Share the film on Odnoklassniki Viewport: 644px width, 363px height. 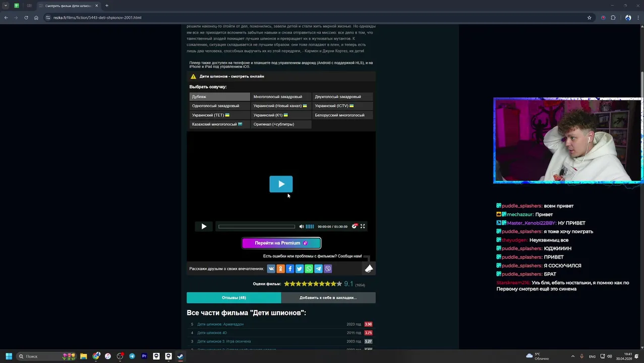pyautogui.click(x=280, y=269)
